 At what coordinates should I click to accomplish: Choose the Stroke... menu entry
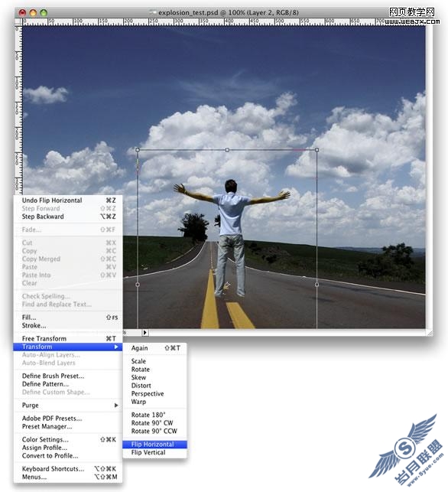coord(68,325)
